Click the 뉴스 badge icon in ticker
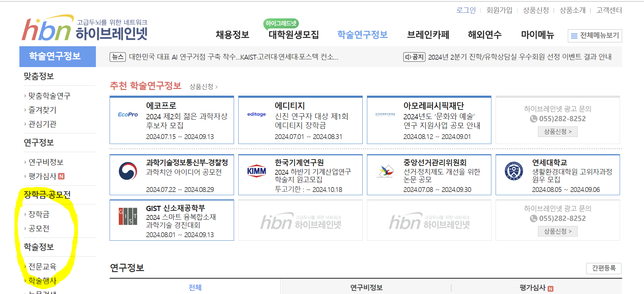This screenshot has height=294, width=644. pos(118,57)
